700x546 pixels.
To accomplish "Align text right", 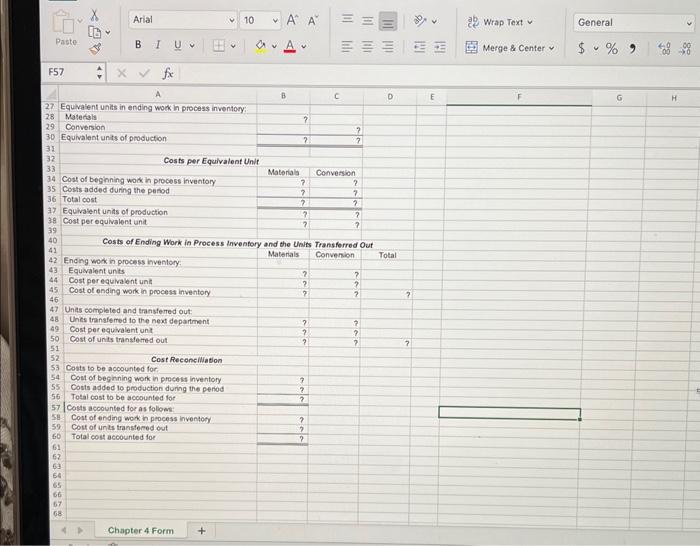I will point(388,47).
